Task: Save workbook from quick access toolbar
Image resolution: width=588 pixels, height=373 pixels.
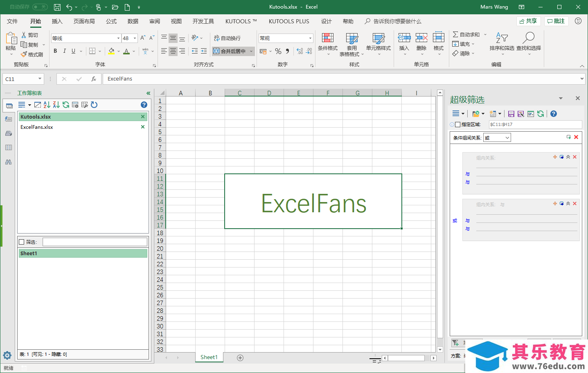Action: [x=57, y=7]
